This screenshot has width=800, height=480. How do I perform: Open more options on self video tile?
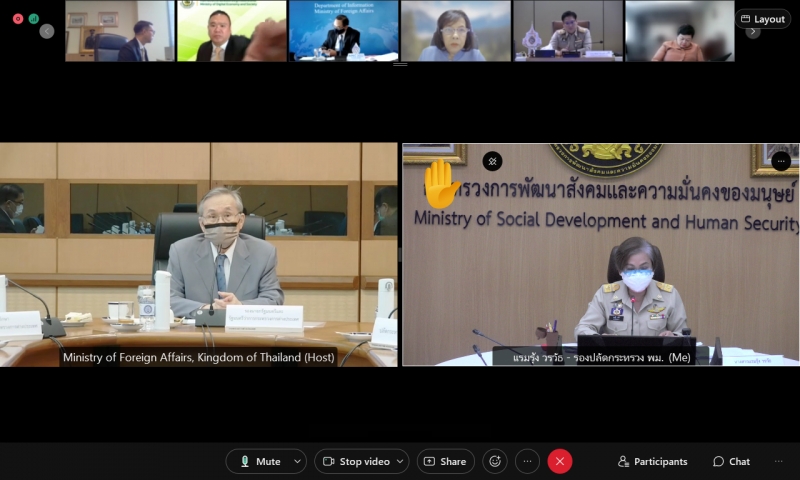(x=781, y=161)
